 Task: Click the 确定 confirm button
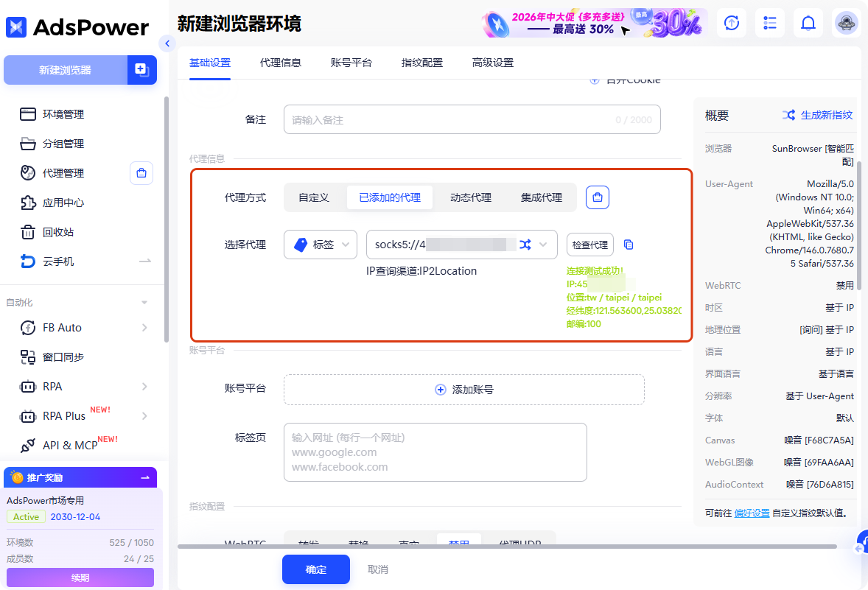click(316, 569)
